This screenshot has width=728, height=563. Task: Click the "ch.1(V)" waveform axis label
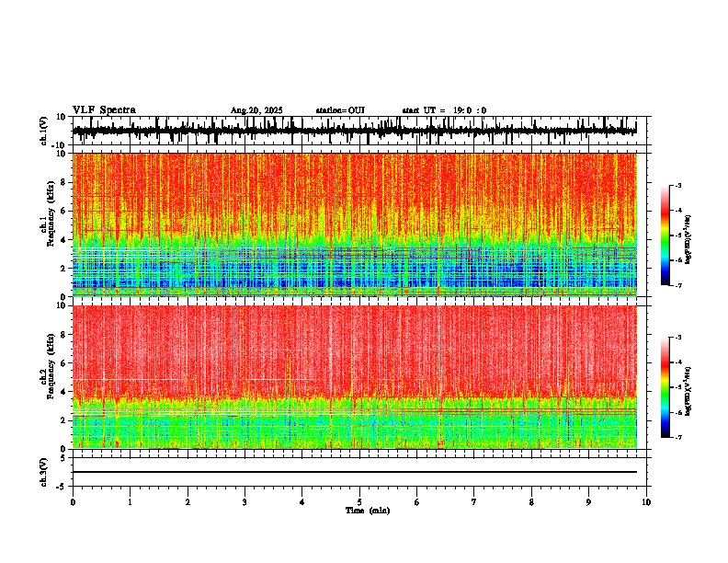pyautogui.click(x=44, y=131)
